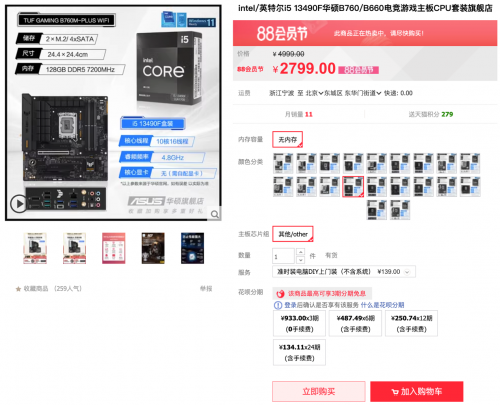Click the blue info icon beside login notice
This screenshot has height=405, width=500.
278,305
